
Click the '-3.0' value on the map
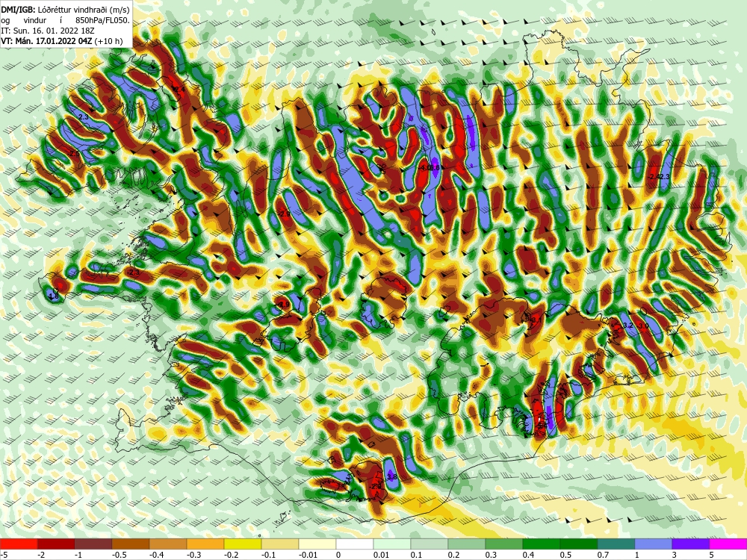(642, 326)
